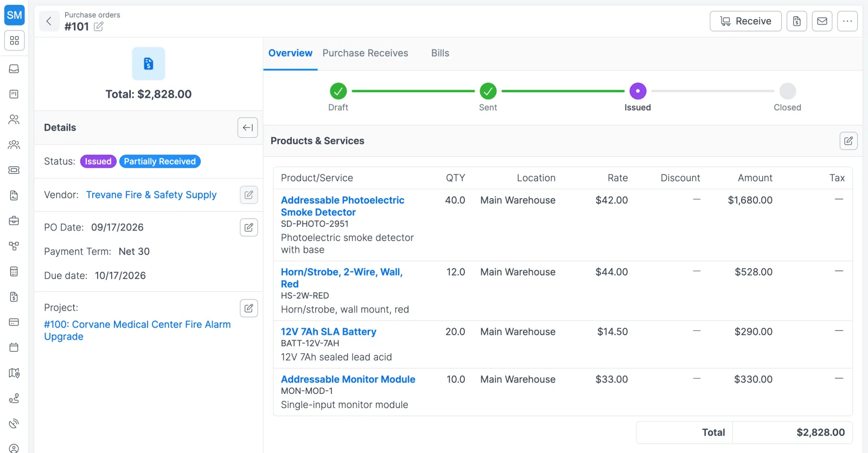The height and width of the screenshot is (453, 868).
Task: Open project #100 Corvane Medical Center link
Action: pos(137,330)
